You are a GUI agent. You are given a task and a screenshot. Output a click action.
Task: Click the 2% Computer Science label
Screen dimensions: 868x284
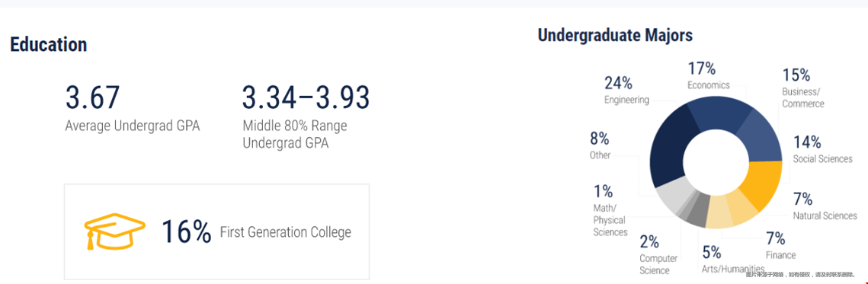[658, 254]
